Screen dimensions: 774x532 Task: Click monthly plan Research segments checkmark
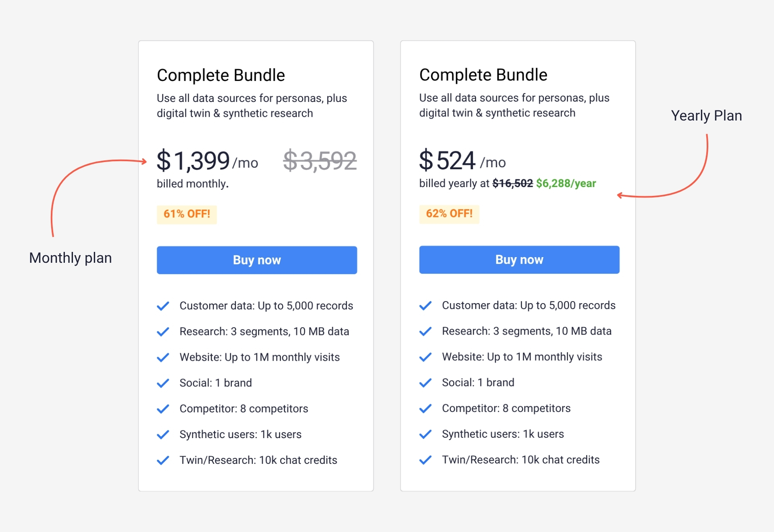[x=163, y=332]
